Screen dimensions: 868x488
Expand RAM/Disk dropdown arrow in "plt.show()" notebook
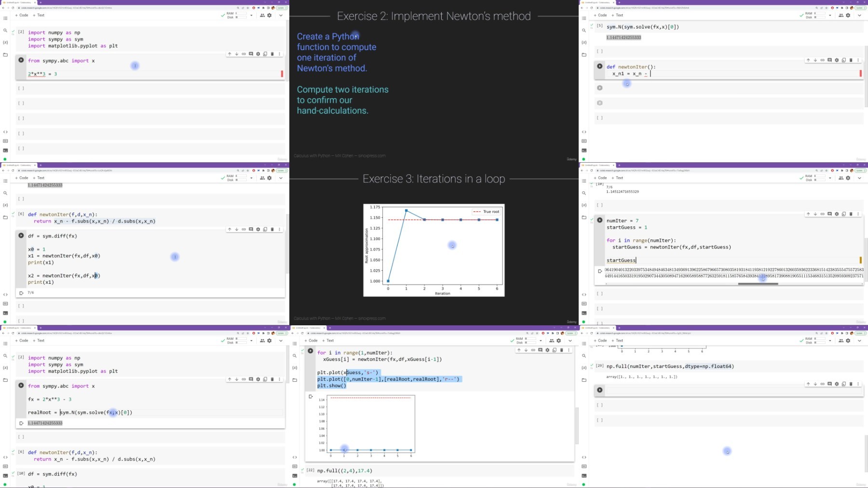tap(541, 341)
